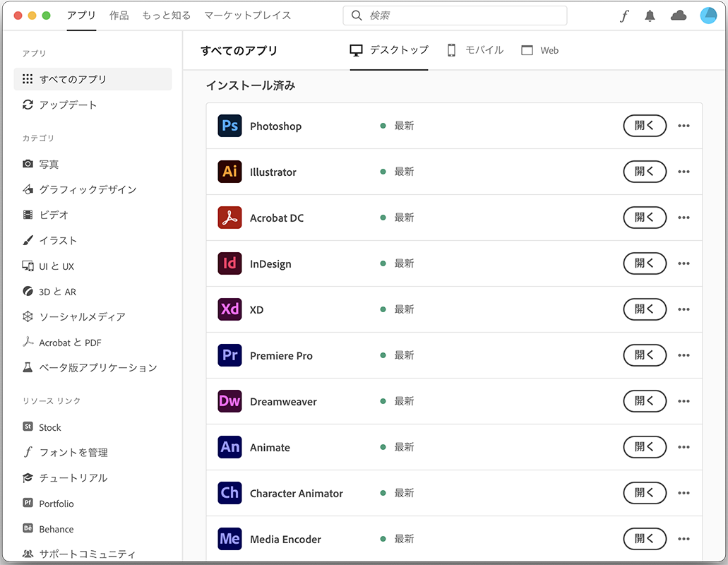Open more options for Premiere Pro
Image resolution: width=728 pixels, height=565 pixels.
684,356
